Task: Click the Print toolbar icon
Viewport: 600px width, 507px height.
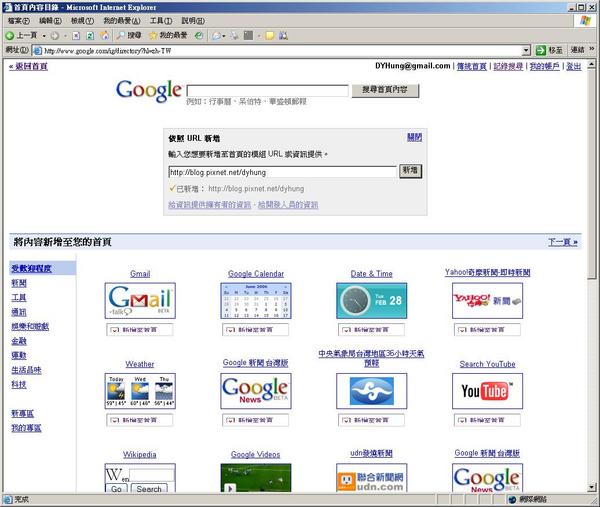Action: (234, 36)
